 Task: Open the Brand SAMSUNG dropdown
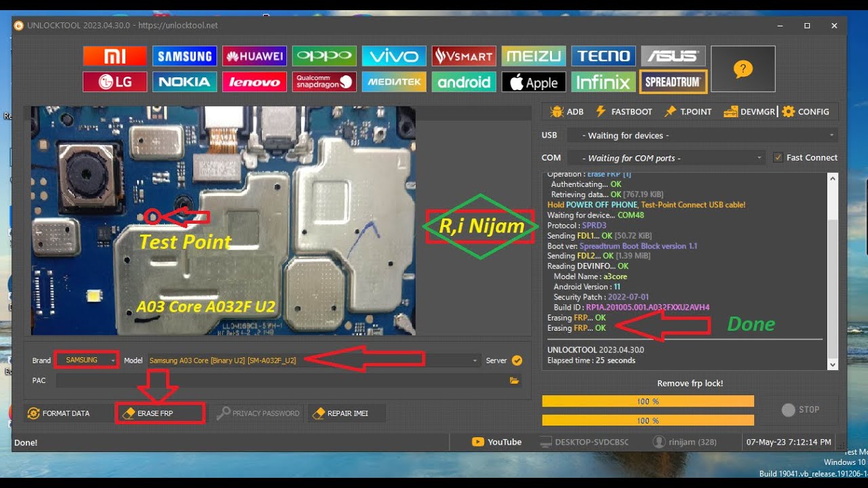point(86,360)
